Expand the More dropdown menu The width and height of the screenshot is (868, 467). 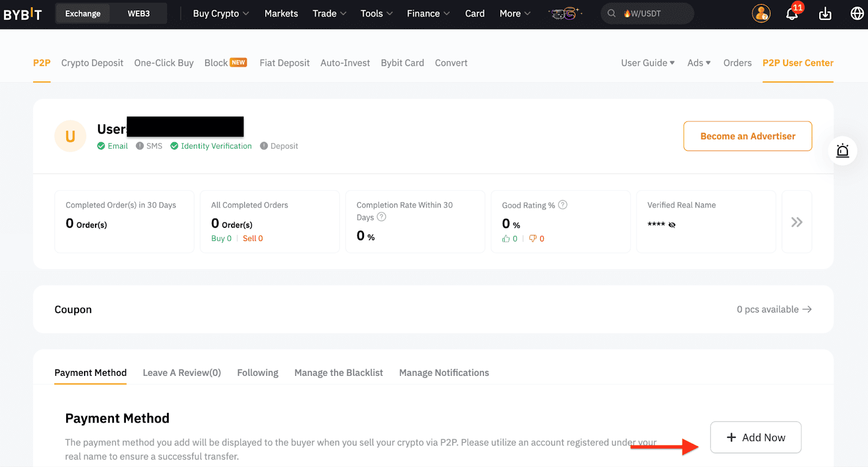[x=515, y=14]
